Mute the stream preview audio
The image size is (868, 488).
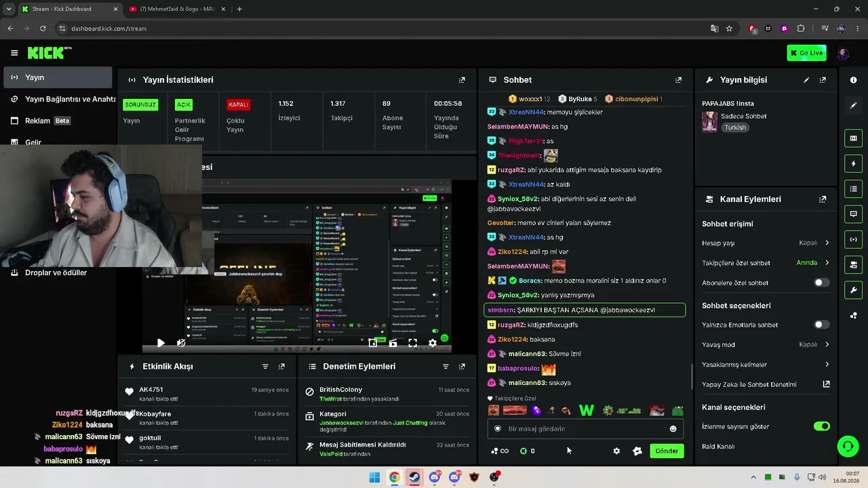coord(181,344)
